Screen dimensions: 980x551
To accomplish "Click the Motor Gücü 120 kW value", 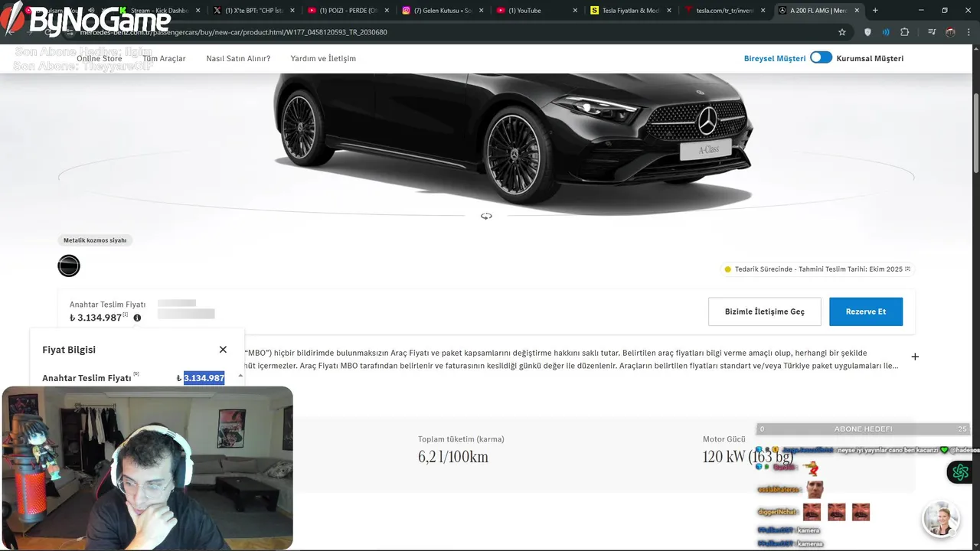I will pos(748,457).
